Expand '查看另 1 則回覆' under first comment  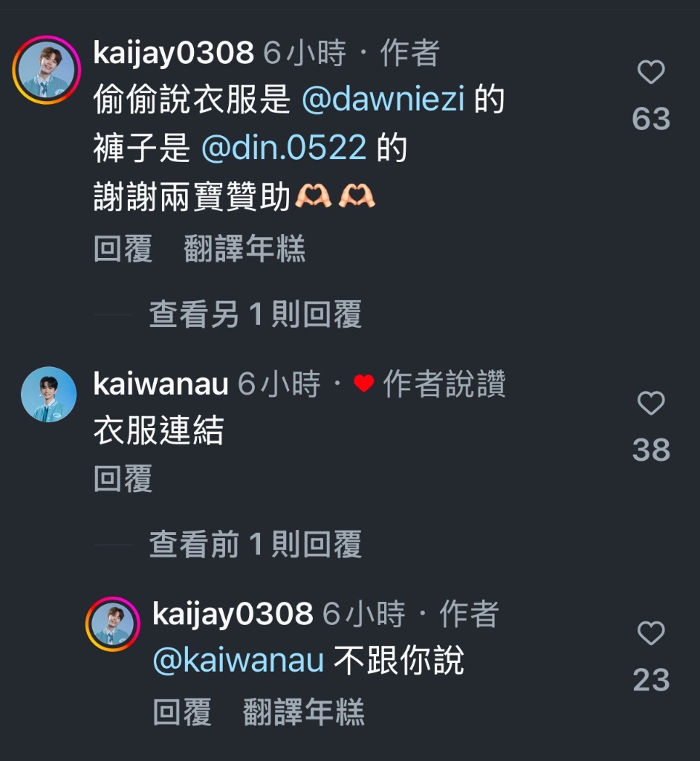tap(256, 314)
